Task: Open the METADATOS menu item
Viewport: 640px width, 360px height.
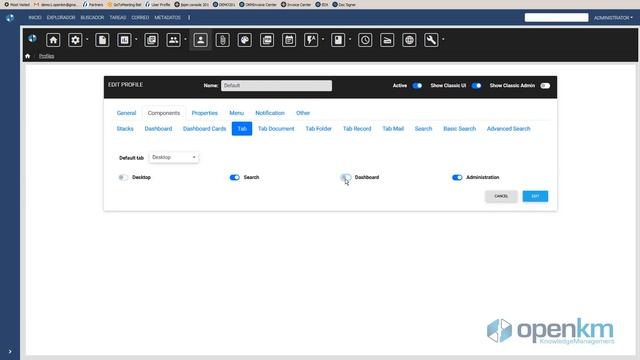Action: coord(167,18)
